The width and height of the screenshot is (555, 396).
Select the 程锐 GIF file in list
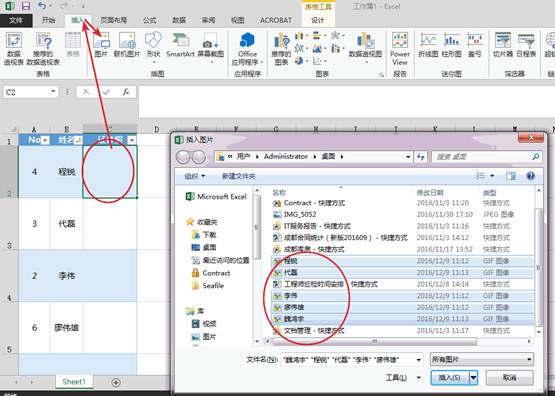[x=402, y=261]
